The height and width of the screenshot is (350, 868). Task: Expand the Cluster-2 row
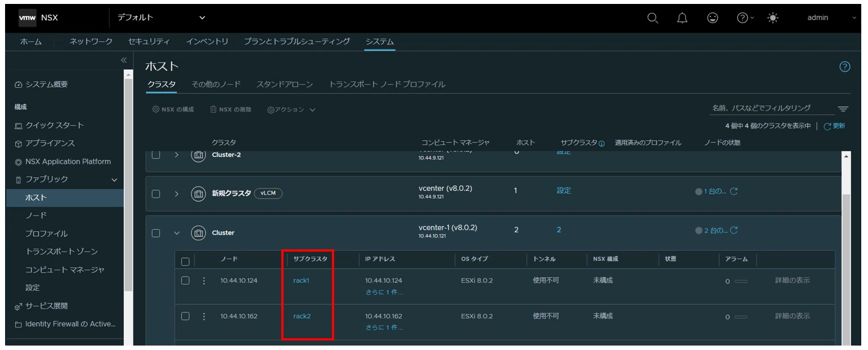176,155
